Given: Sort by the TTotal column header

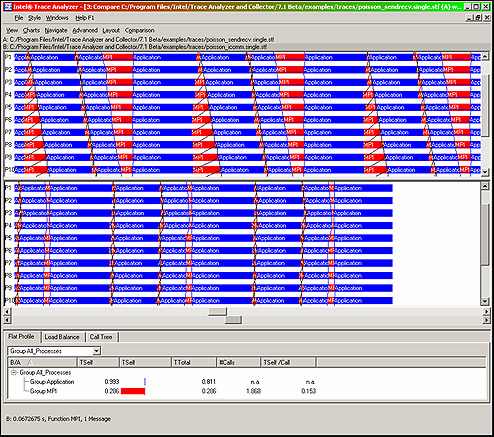Looking at the screenshot, I should click(x=193, y=362).
